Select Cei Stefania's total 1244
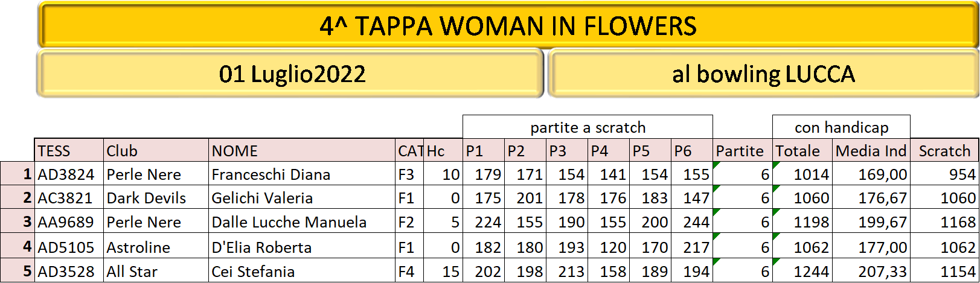Screen dimensions: 980x283 point(802,271)
